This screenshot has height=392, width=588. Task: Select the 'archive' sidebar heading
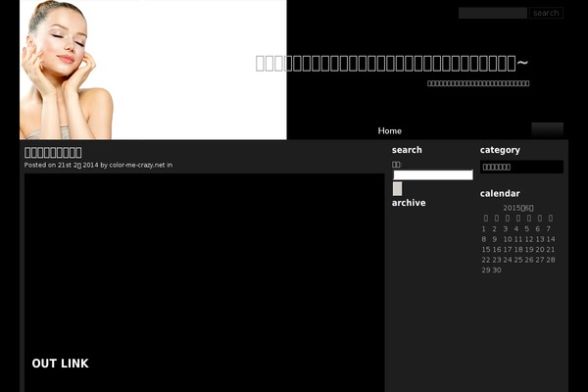409,203
